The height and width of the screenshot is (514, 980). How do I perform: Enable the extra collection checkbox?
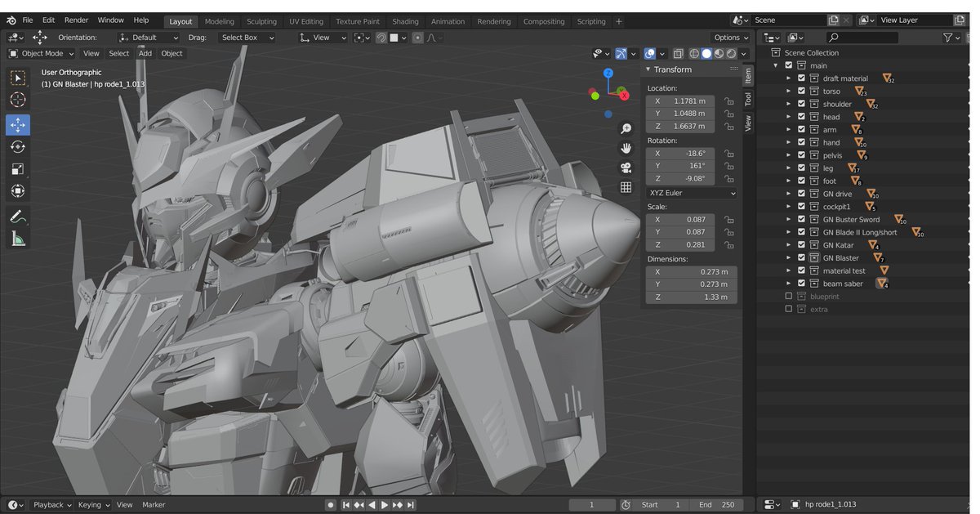(x=788, y=309)
